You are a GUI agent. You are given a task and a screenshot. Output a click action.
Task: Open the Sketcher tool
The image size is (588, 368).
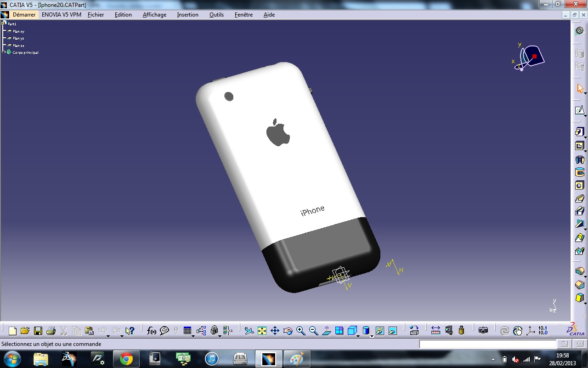click(579, 110)
